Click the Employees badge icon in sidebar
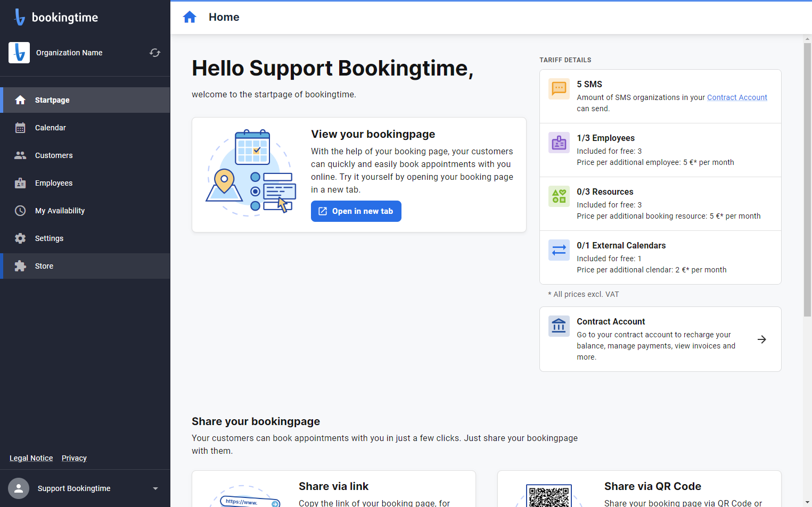Screen dimensions: 812x507 [20, 183]
